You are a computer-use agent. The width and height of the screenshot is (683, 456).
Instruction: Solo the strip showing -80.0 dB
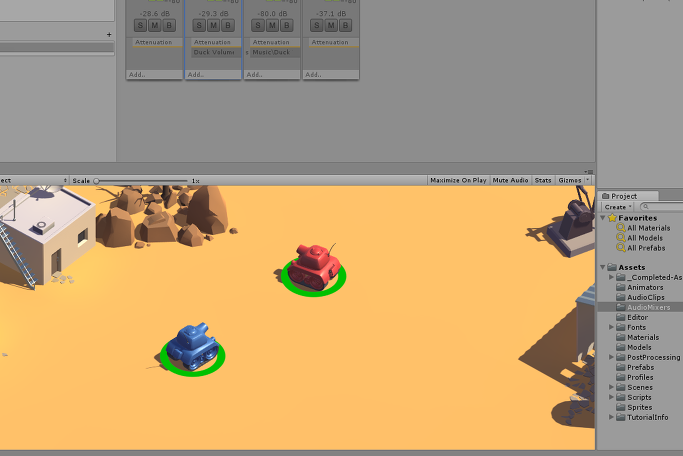click(258, 26)
